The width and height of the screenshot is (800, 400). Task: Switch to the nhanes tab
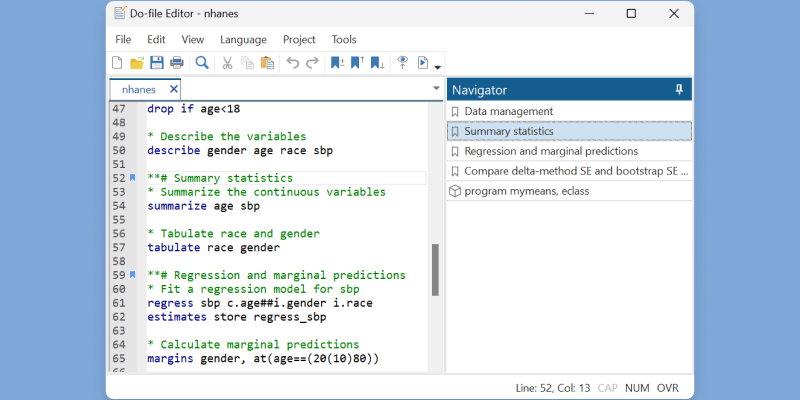[x=138, y=89]
